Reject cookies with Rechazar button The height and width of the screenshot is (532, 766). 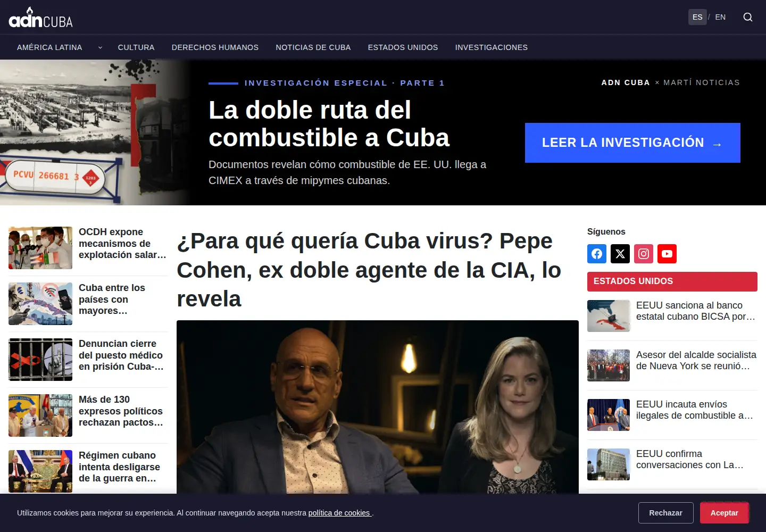666,513
